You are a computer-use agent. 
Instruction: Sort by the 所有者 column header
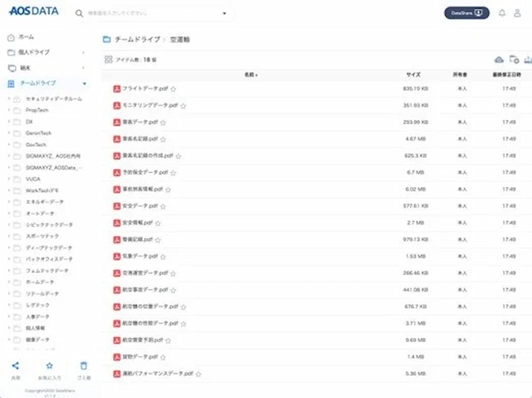[459, 75]
